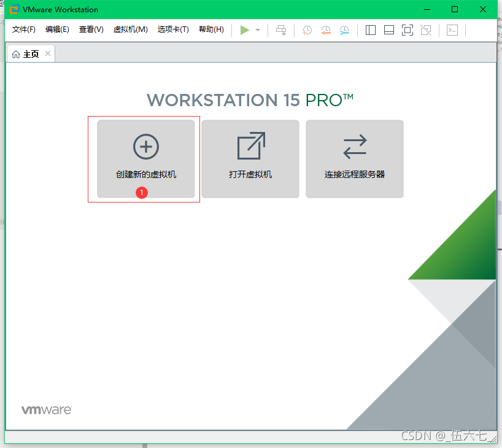Click the VMware Workstation title bar app icon
The width and height of the screenshot is (502, 448).
point(14,10)
